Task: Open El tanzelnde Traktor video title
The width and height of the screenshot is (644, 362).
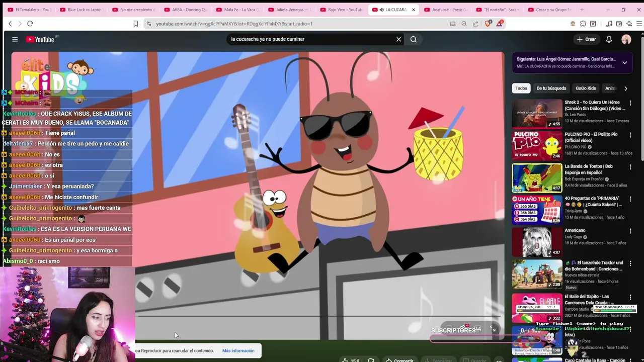Action: pyautogui.click(x=594, y=266)
